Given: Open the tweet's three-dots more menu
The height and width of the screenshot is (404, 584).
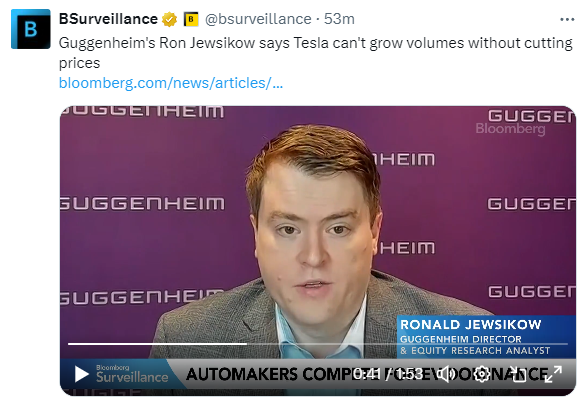Looking at the screenshot, I should (567, 19).
